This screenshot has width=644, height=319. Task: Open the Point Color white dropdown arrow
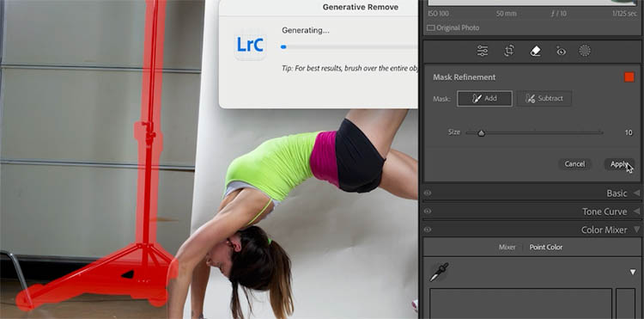point(633,272)
